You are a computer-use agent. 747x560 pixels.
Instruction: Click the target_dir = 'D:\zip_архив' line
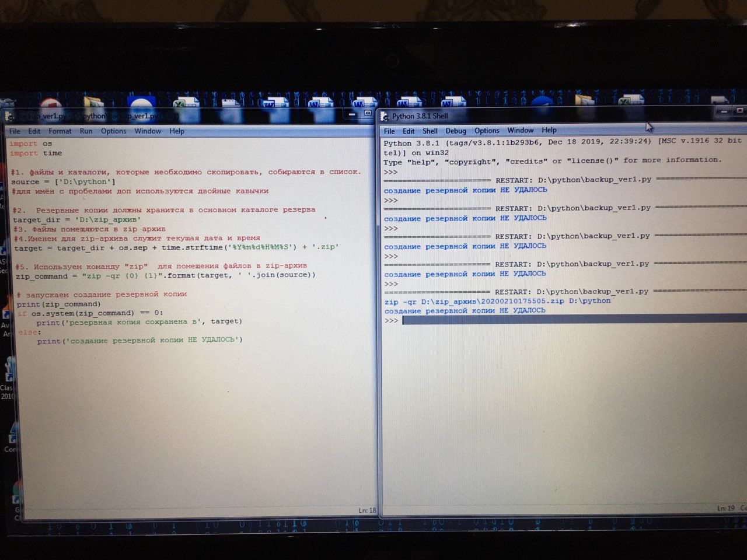[76, 220]
